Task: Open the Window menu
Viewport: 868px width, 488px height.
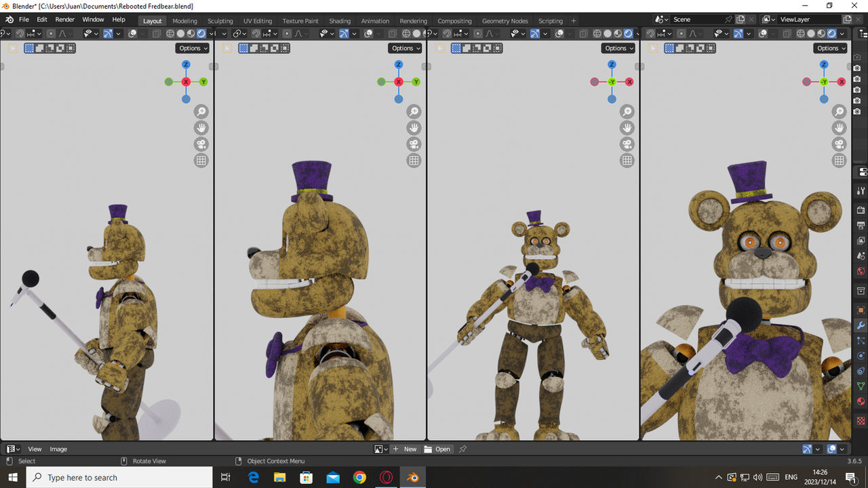Action: pyautogui.click(x=93, y=20)
